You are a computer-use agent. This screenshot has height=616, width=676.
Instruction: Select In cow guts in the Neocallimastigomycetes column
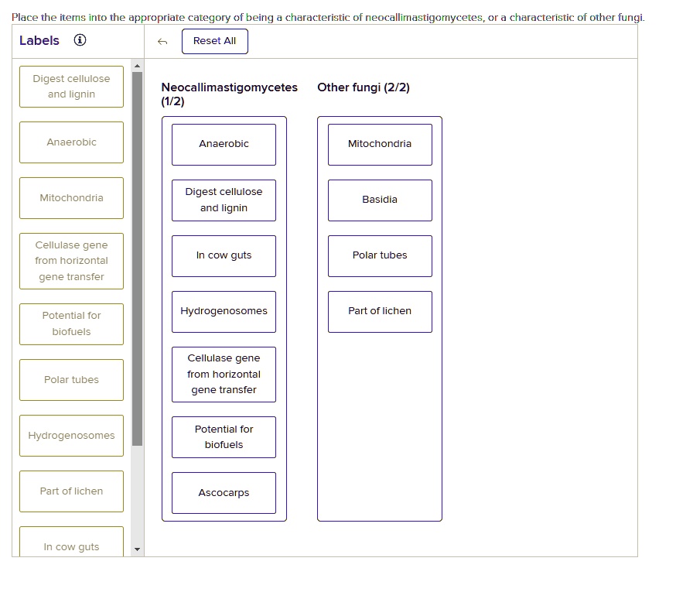click(224, 256)
